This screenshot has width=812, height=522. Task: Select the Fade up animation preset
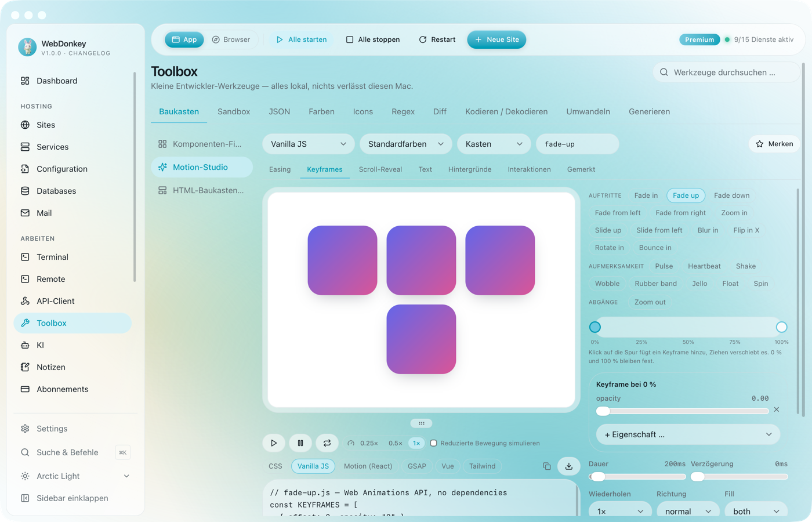tap(686, 195)
